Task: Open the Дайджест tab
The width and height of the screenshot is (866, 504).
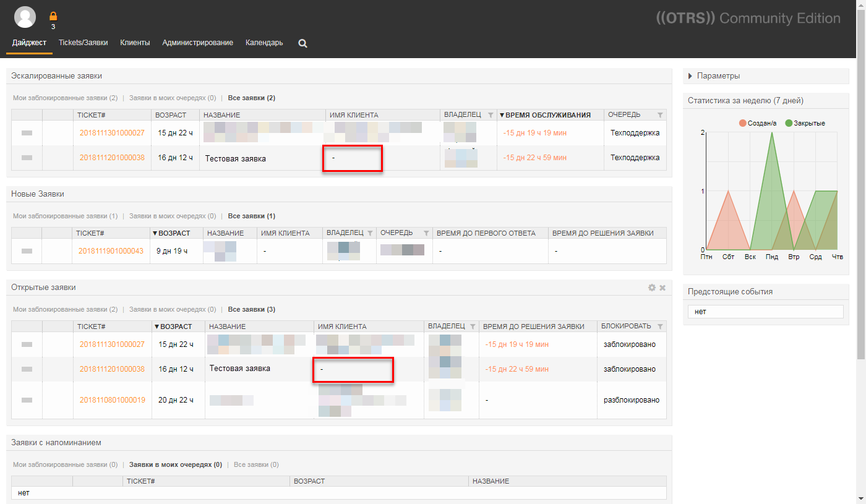Action: pyautogui.click(x=29, y=43)
